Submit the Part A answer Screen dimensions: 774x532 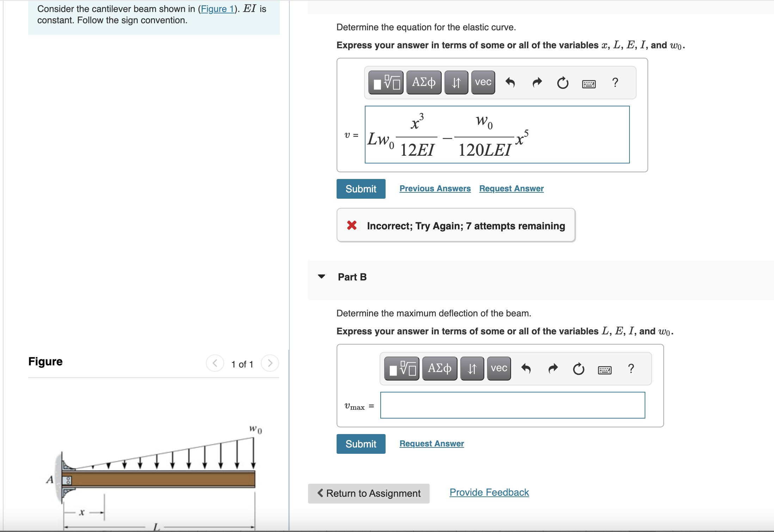click(361, 189)
